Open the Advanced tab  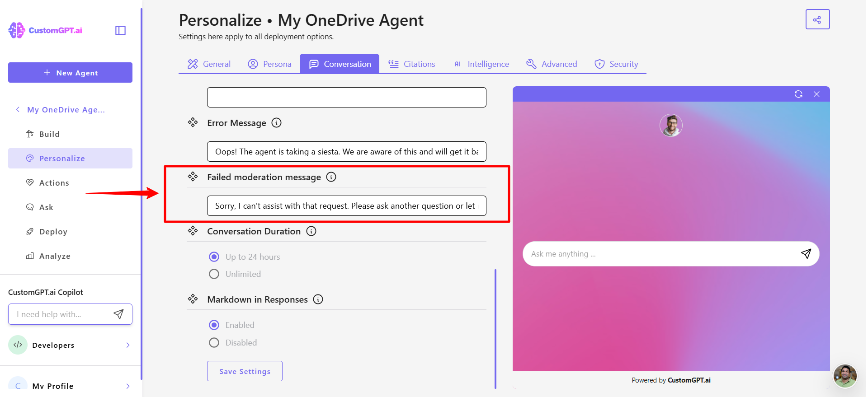click(x=552, y=64)
